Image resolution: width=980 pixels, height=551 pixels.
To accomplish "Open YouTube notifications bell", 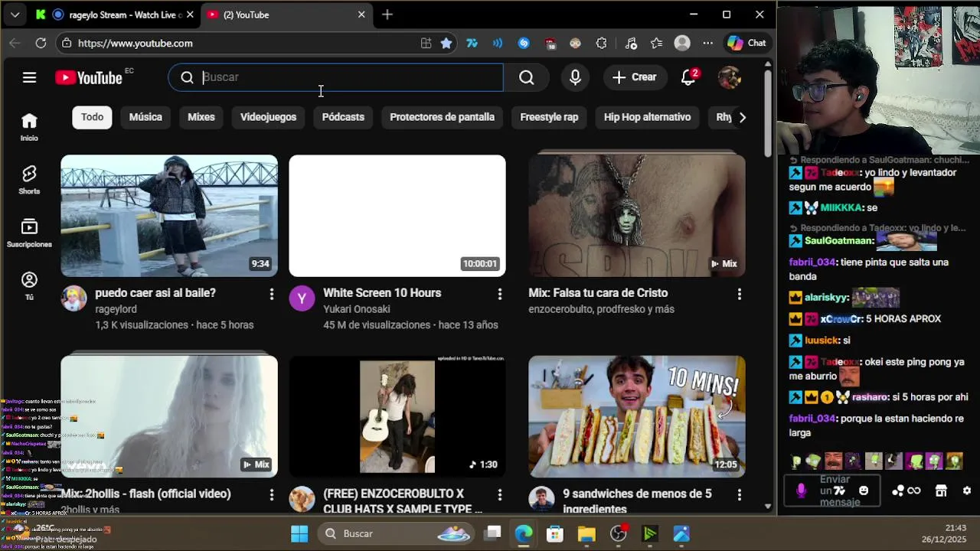I will pyautogui.click(x=688, y=77).
